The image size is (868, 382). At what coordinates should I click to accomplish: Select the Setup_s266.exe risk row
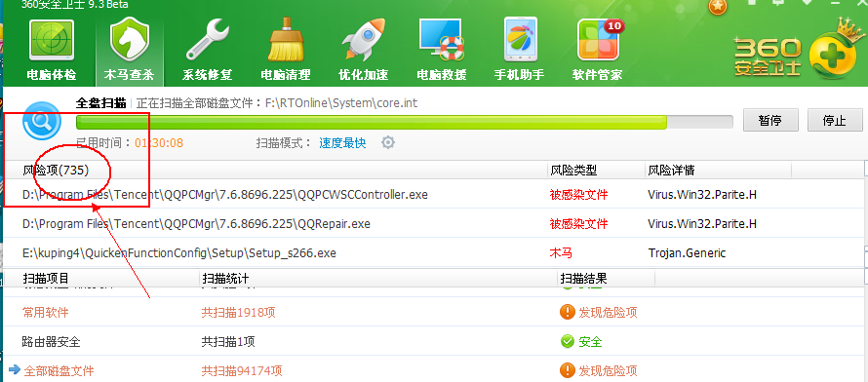(x=433, y=253)
